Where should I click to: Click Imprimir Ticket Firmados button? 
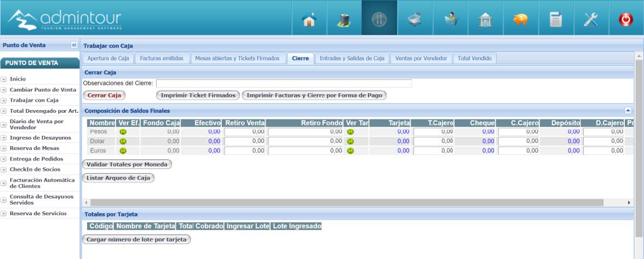[x=198, y=95]
